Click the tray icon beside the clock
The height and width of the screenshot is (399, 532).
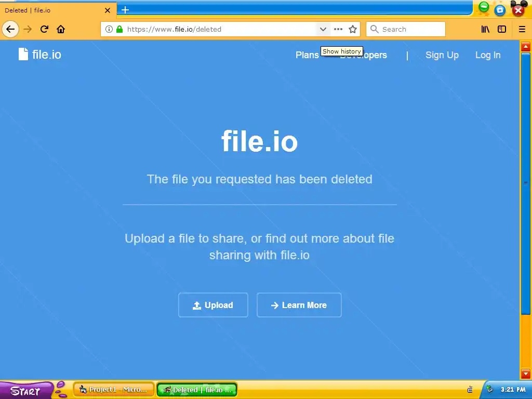489,389
